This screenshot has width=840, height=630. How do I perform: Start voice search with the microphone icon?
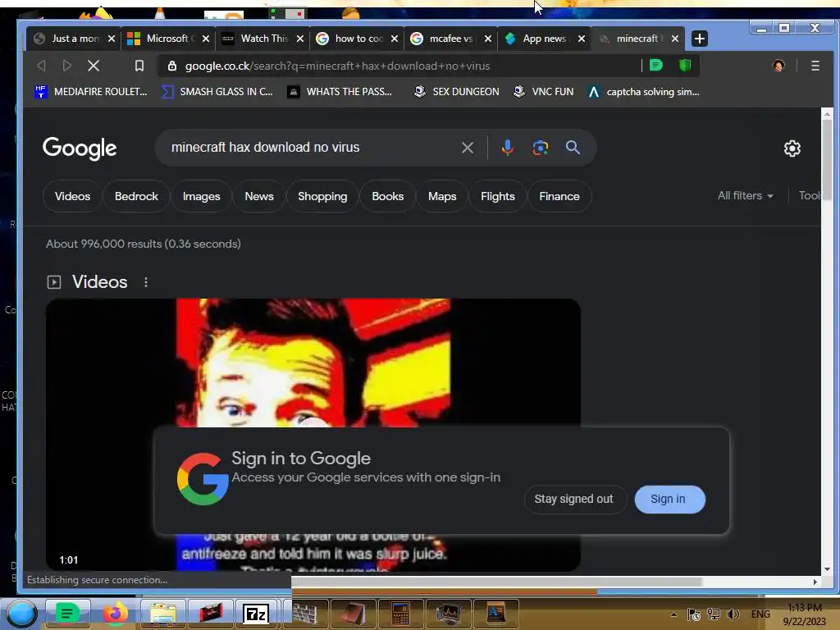[x=507, y=148]
